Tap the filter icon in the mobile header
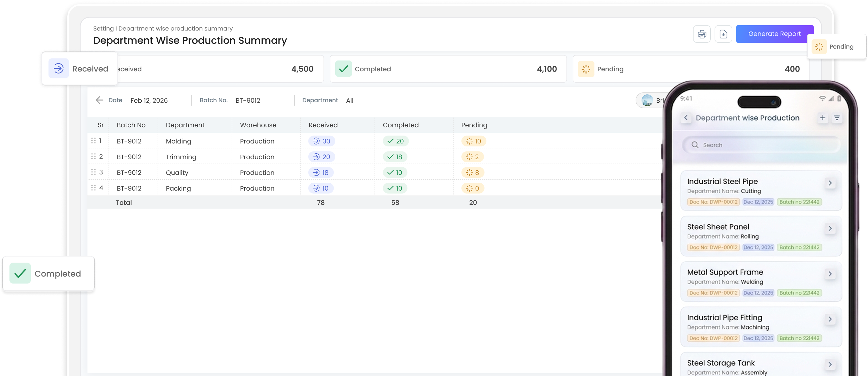Viewport: 868px width, 376px height. 837,118
